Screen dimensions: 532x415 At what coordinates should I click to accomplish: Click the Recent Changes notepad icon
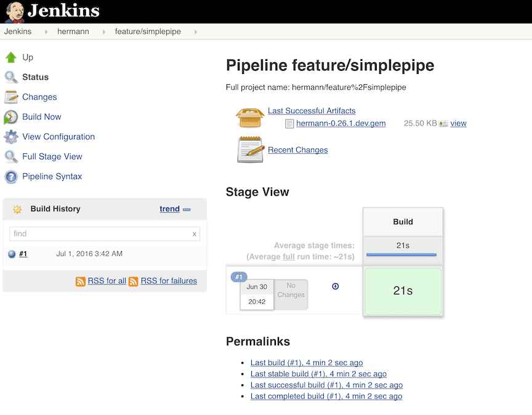249,150
